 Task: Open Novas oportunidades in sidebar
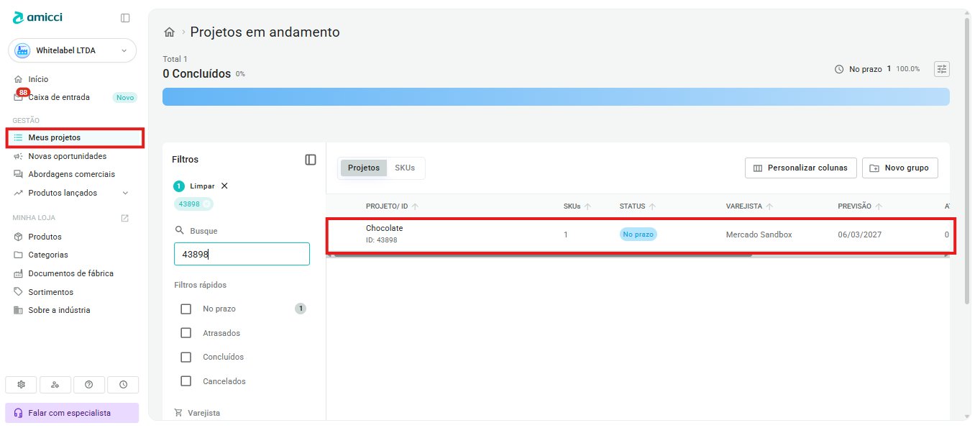coord(68,156)
